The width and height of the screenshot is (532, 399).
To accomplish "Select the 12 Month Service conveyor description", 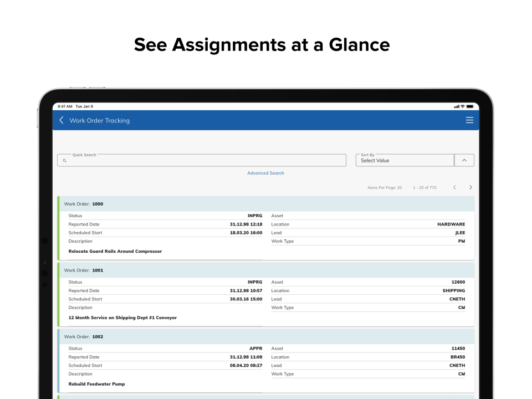I will (122, 318).
